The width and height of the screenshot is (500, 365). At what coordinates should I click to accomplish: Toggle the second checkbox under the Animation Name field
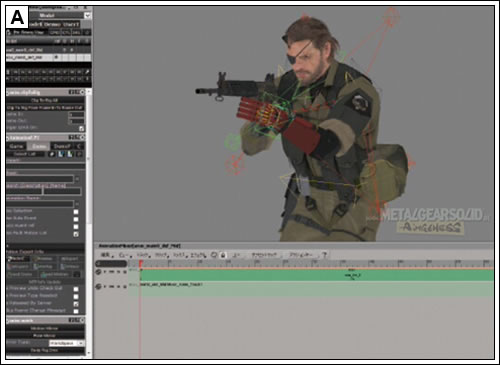click(x=76, y=219)
